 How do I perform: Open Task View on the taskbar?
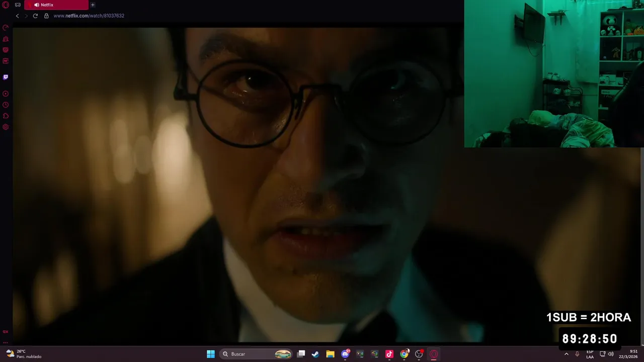(301, 354)
